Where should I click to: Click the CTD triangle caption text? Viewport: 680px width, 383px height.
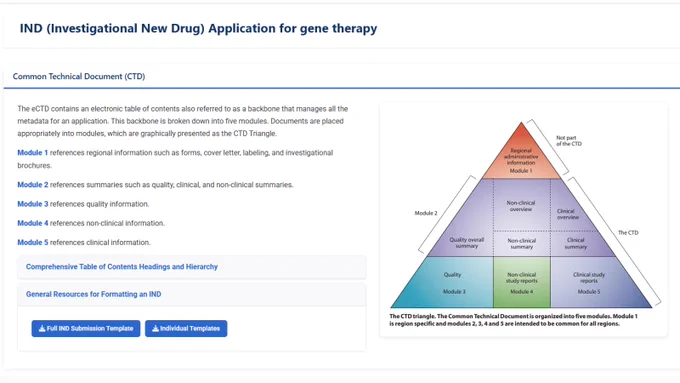coord(513,320)
